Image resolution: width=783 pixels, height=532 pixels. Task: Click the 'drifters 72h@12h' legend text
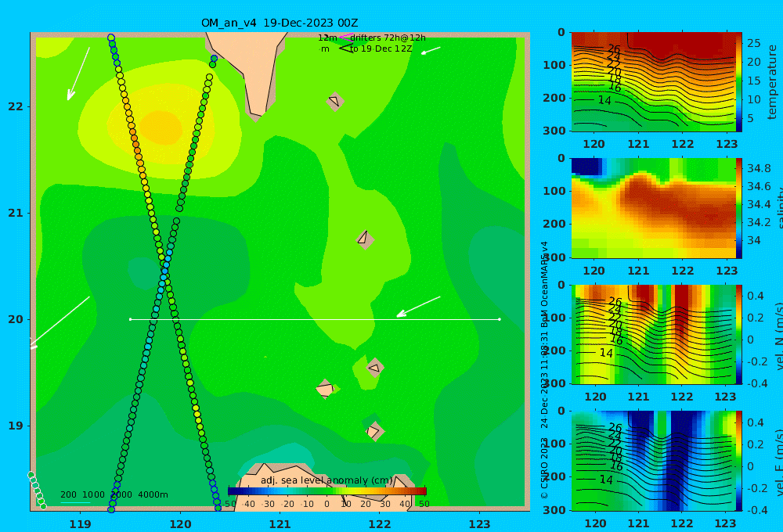click(388, 38)
